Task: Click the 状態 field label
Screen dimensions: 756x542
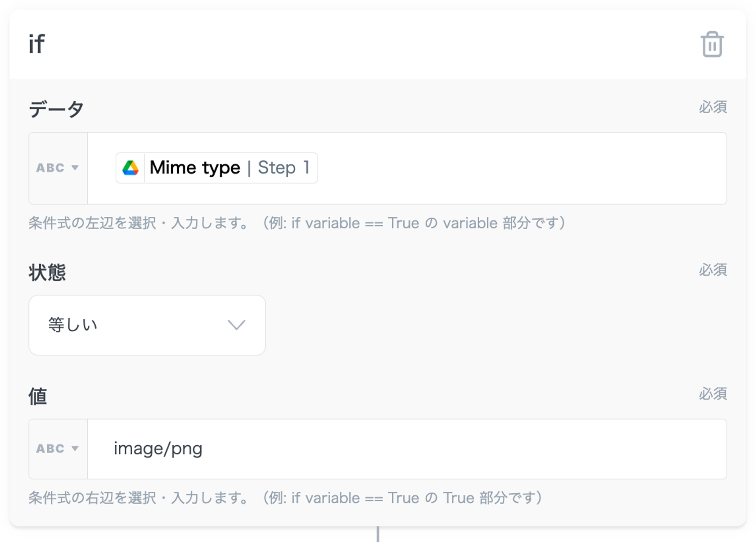Action: (47, 272)
